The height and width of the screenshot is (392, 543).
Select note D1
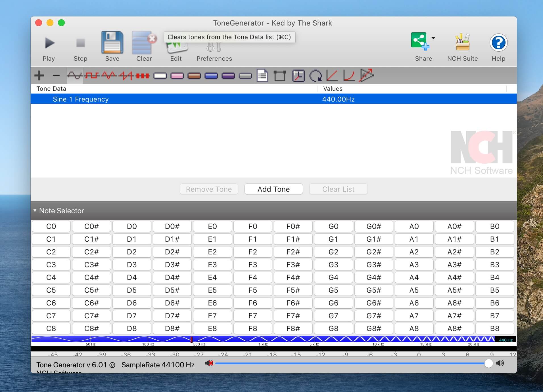[x=132, y=239]
